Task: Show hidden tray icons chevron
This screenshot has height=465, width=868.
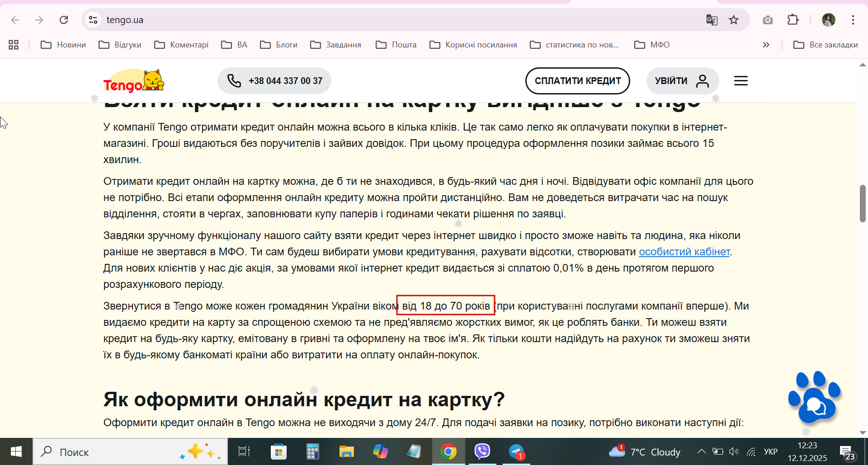Action: click(x=701, y=451)
